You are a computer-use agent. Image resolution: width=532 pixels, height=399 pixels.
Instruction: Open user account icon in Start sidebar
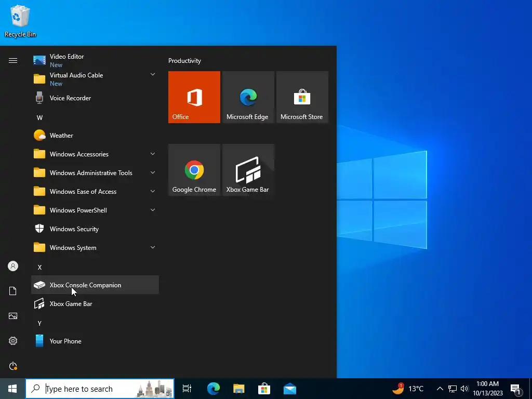13,266
